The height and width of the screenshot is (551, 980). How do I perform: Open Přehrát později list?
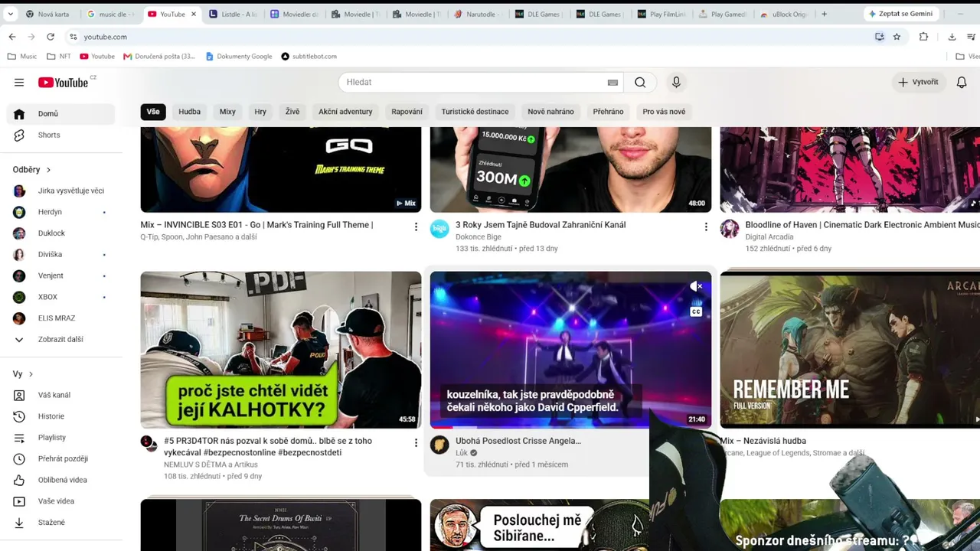[x=61, y=459]
